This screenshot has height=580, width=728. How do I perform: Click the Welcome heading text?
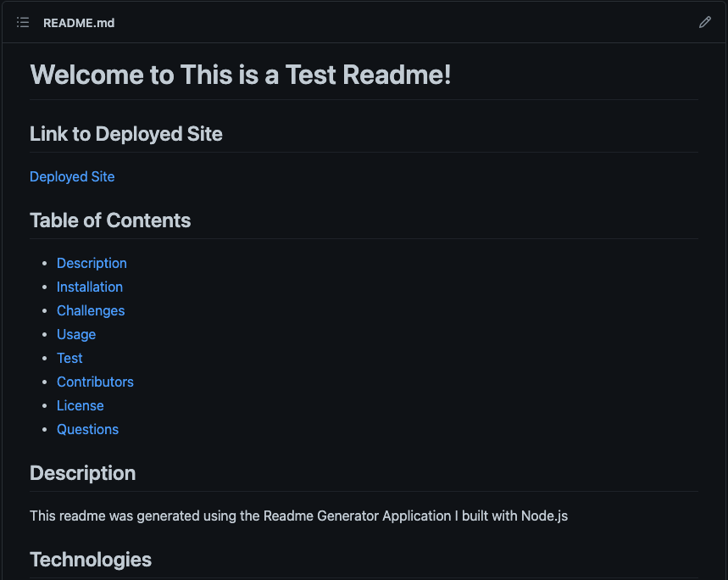(x=240, y=75)
